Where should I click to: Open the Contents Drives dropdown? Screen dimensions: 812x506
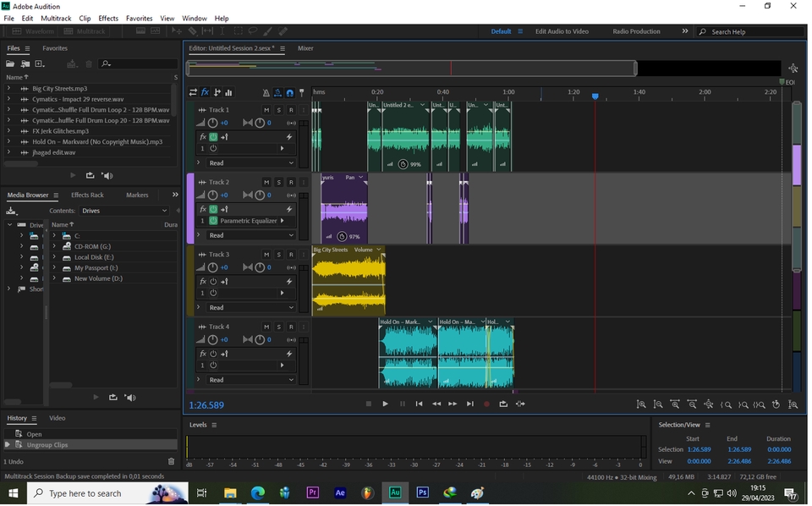click(124, 211)
